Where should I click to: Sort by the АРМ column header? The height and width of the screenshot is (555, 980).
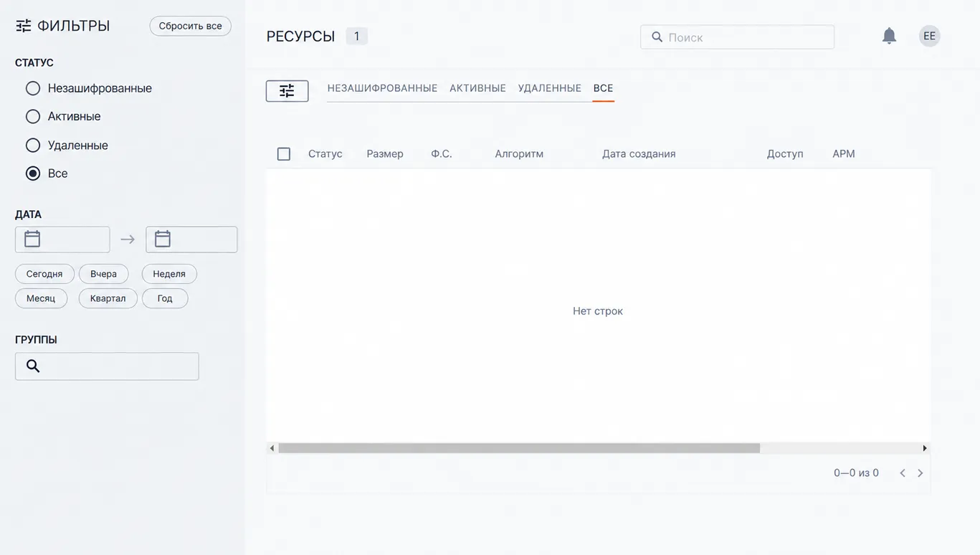pyautogui.click(x=844, y=154)
